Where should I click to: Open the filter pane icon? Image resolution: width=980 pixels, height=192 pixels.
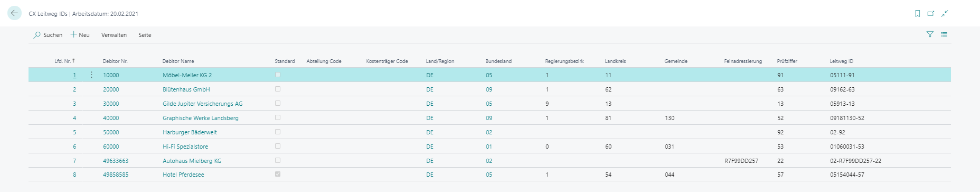pos(930,34)
